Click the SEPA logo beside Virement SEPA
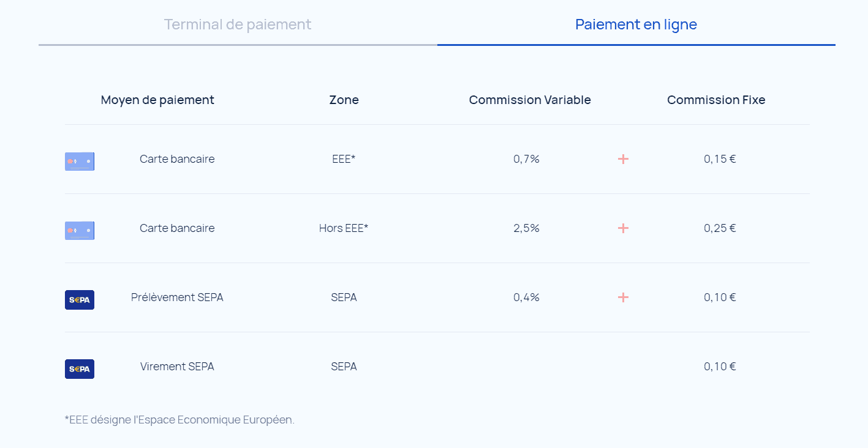The height and width of the screenshot is (448, 868). tap(80, 369)
